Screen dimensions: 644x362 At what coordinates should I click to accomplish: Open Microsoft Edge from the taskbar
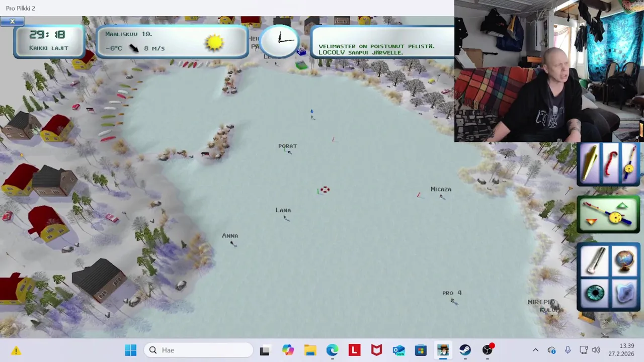(x=332, y=350)
